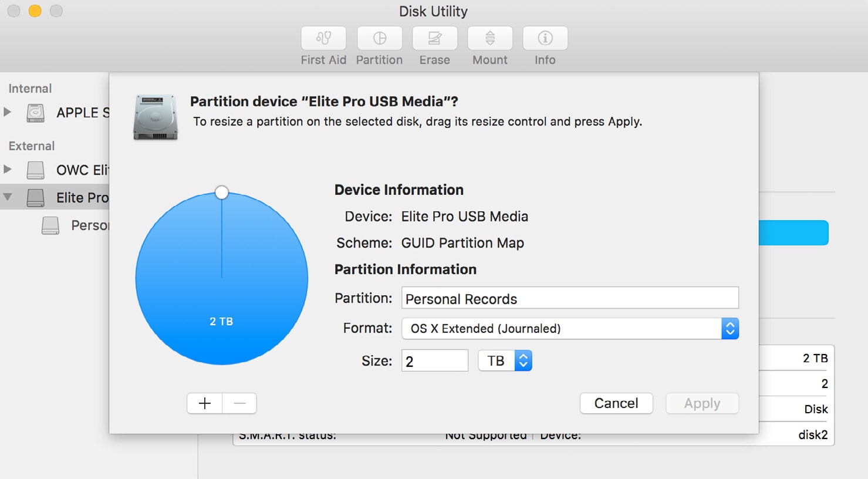Click the Size input field
Image resolution: width=868 pixels, height=479 pixels.
434,360
